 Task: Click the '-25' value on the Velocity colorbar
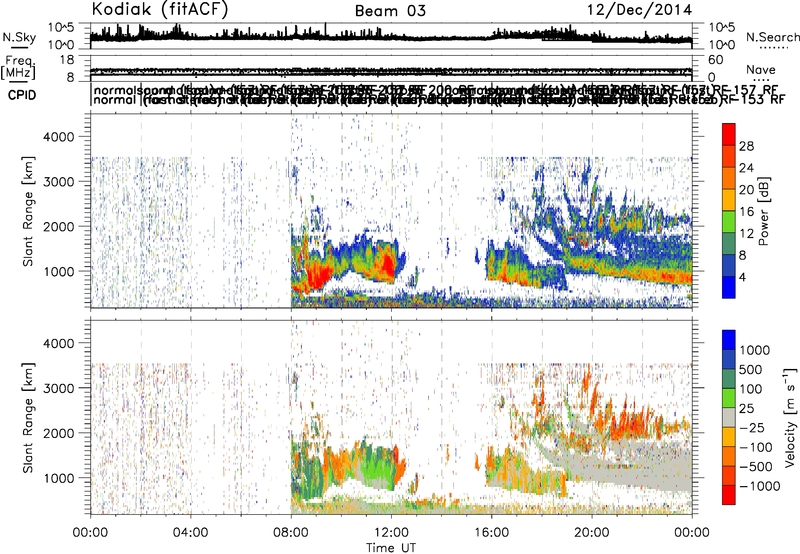point(752,428)
